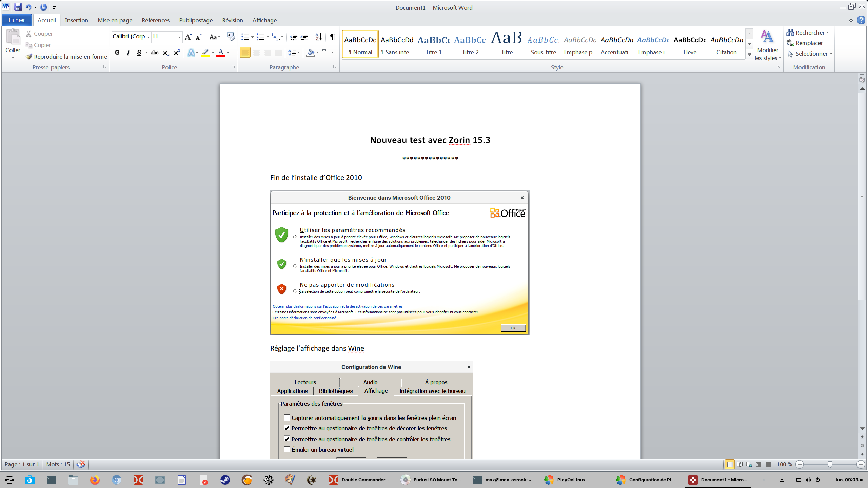The width and height of the screenshot is (868, 488).
Task: Apply the Titre 1 style
Action: pyautogui.click(x=433, y=44)
